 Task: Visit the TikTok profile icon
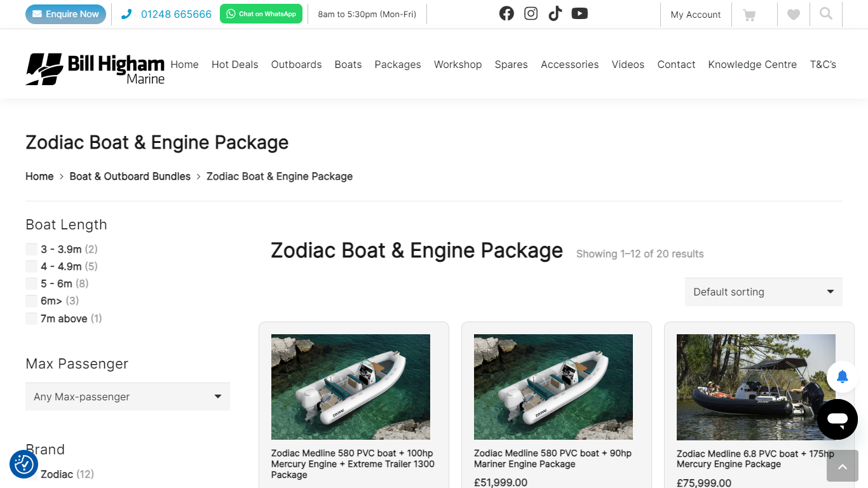[x=555, y=13]
